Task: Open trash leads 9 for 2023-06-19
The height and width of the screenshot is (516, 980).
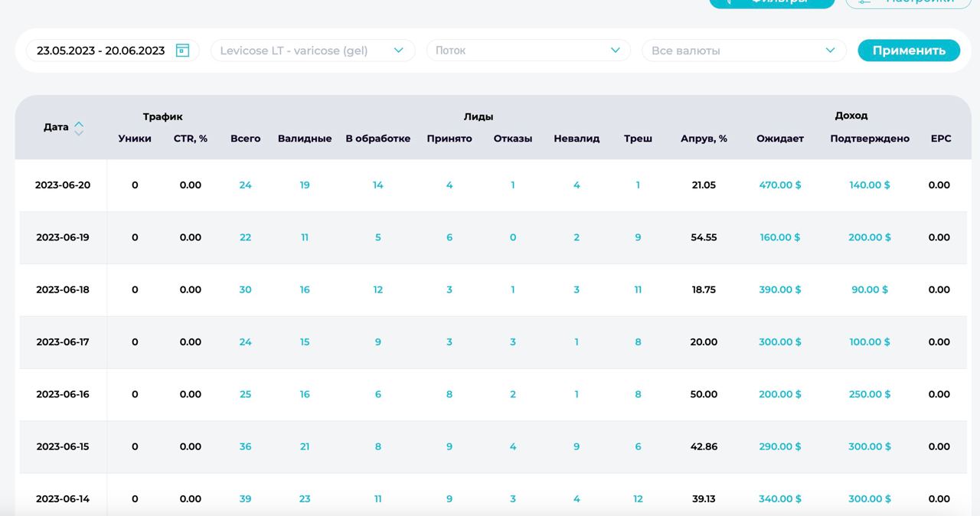Action: point(638,237)
